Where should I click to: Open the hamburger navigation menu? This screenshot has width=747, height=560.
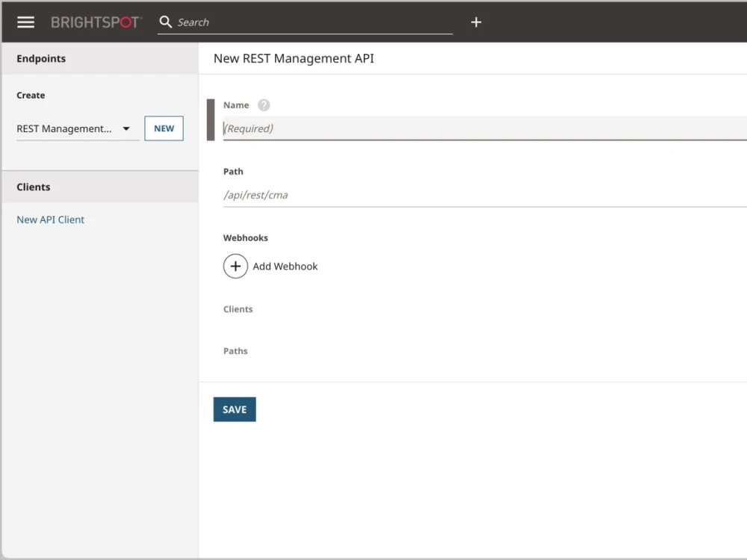click(25, 22)
